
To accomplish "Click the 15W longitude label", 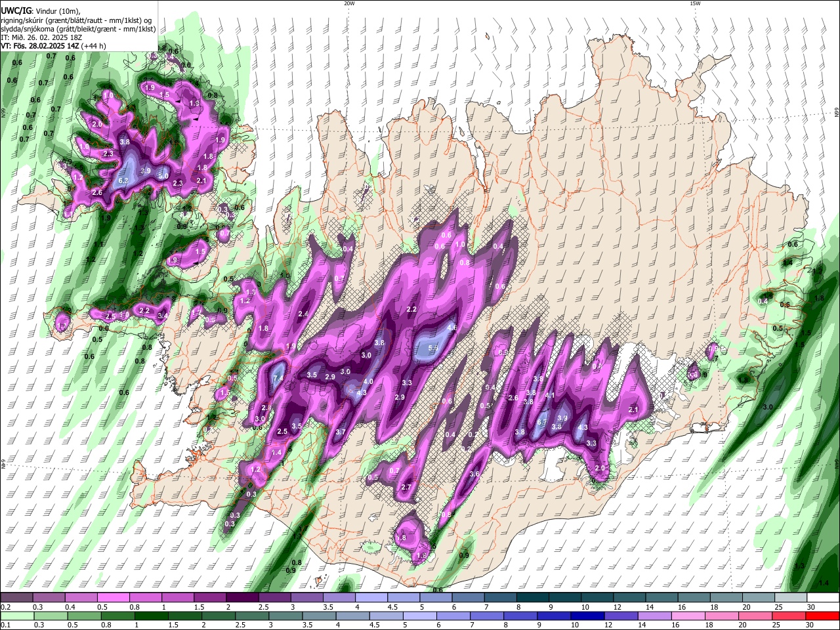I will click(x=695, y=3).
